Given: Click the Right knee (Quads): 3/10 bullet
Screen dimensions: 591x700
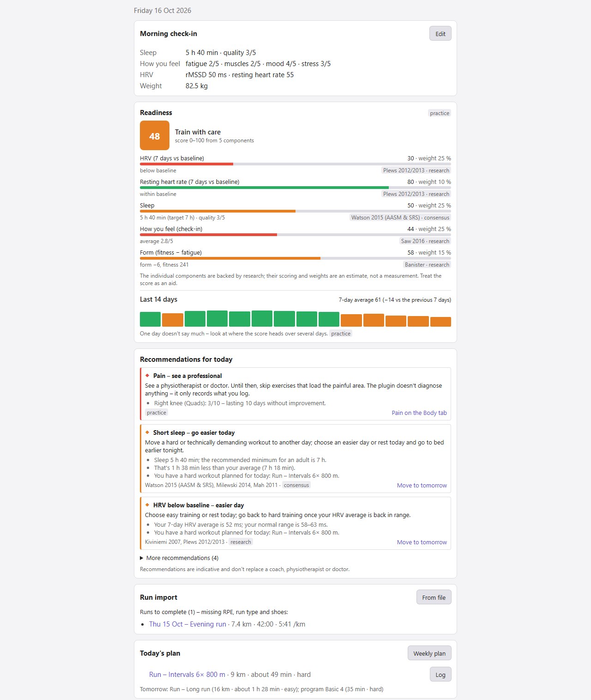Looking at the screenshot, I should pos(240,403).
